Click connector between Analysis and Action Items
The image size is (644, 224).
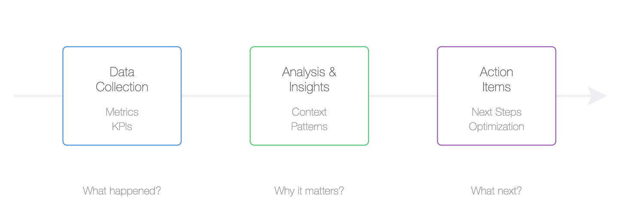403,96
